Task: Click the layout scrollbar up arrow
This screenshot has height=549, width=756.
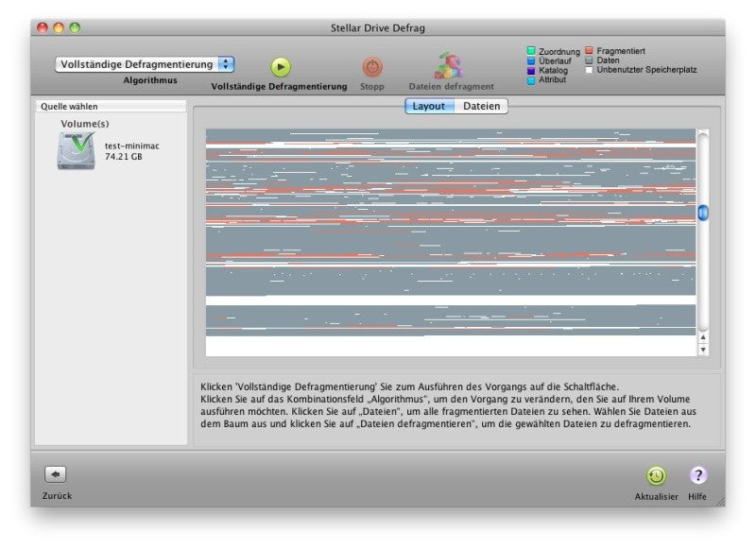Action: [x=703, y=337]
